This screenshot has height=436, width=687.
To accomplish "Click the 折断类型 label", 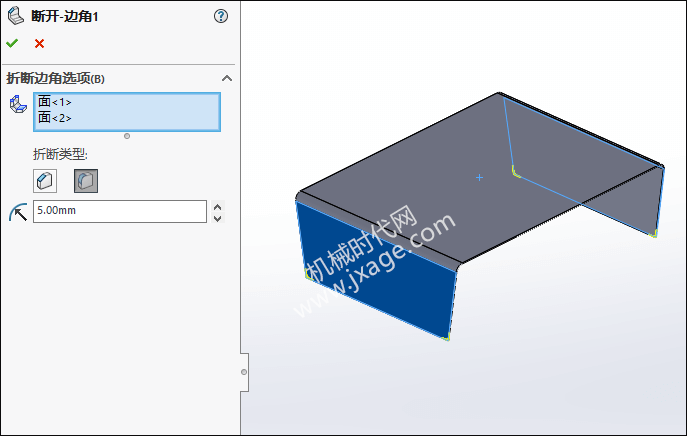I will pyautogui.click(x=60, y=154).
